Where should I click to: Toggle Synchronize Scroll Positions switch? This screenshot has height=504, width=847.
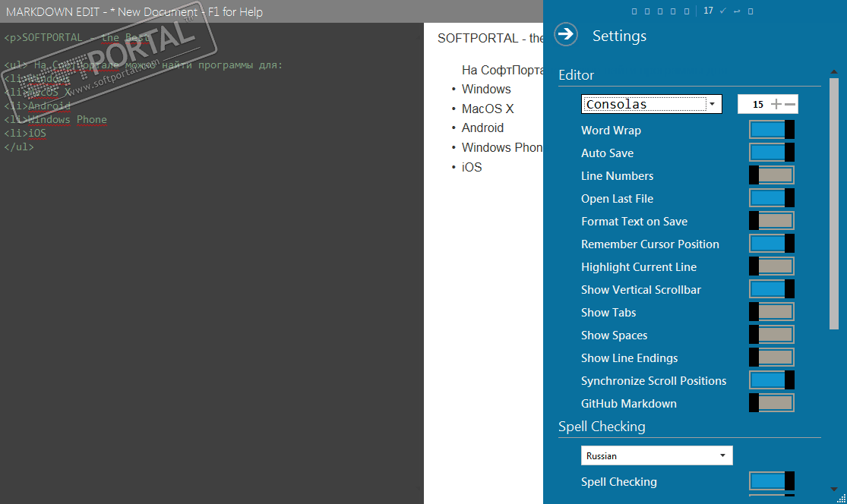click(x=771, y=380)
